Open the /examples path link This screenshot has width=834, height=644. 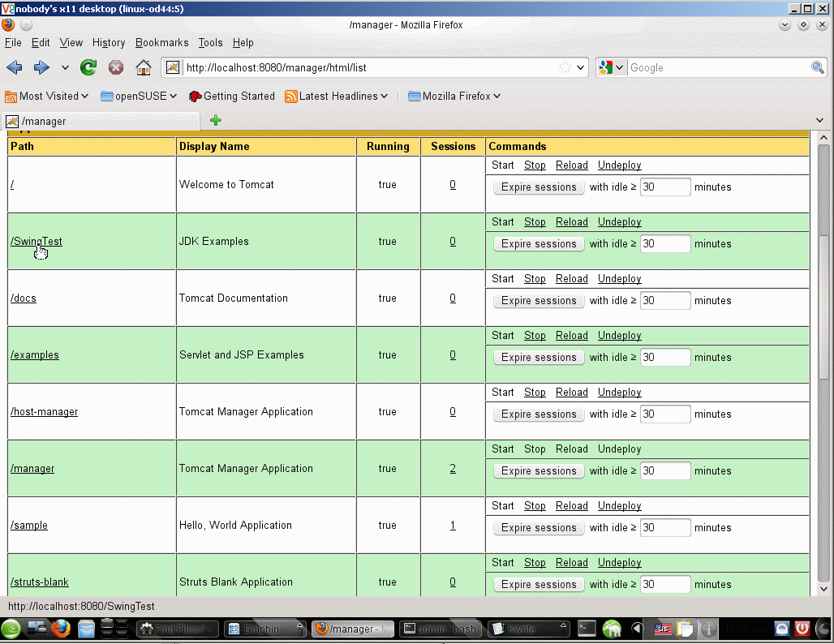pos(35,355)
